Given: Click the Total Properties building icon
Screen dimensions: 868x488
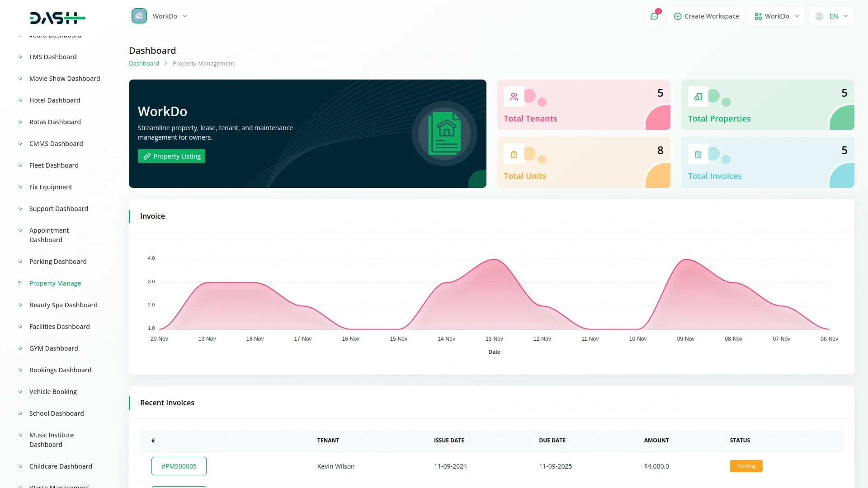Looking at the screenshot, I should tap(698, 97).
